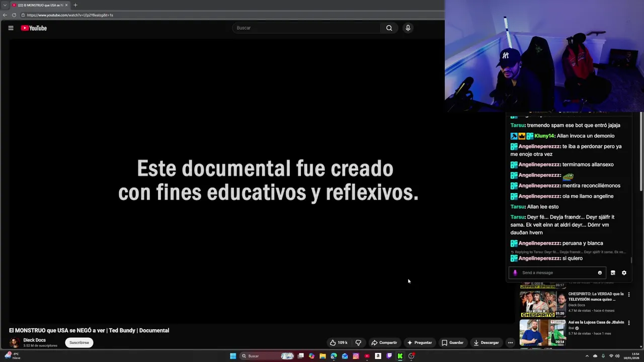This screenshot has height=362, width=644.
Task: Open Mail app from taskbar
Action: 345,356
